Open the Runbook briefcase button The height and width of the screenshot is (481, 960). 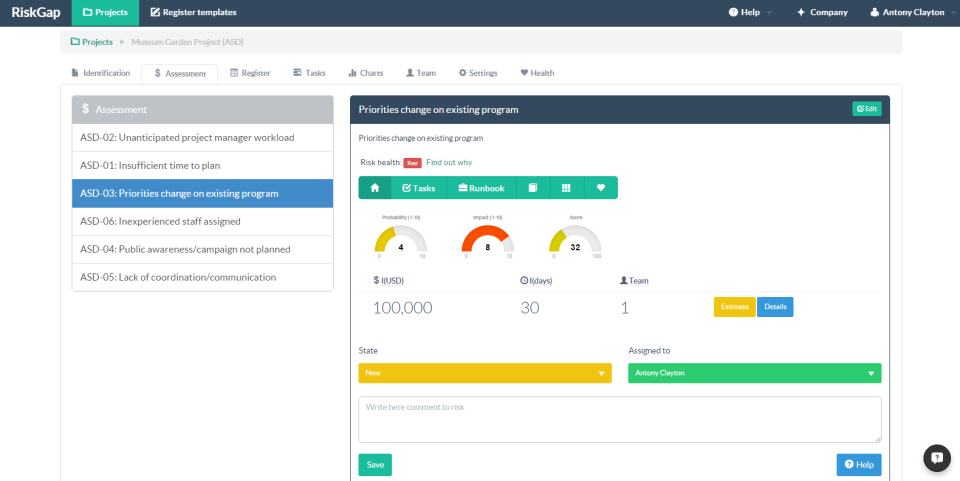[x=480, y=188]
